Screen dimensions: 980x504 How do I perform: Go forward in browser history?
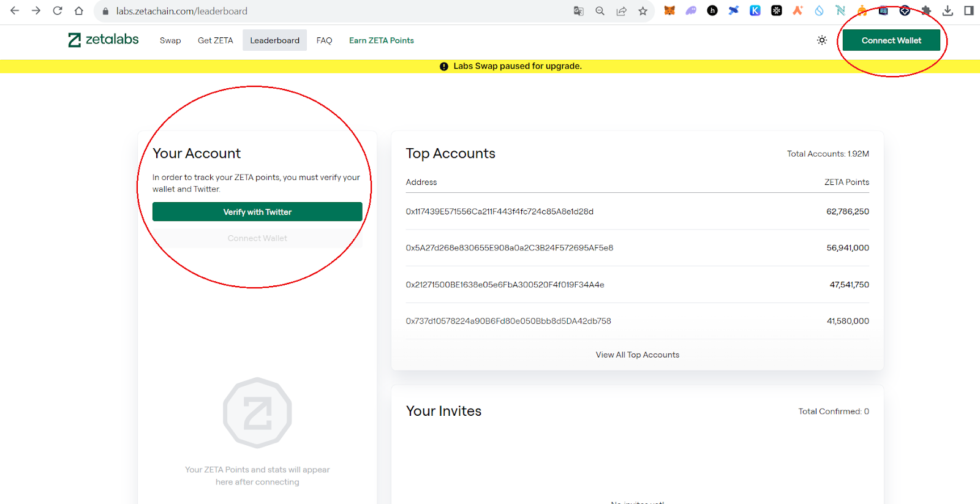click(36, 11)
